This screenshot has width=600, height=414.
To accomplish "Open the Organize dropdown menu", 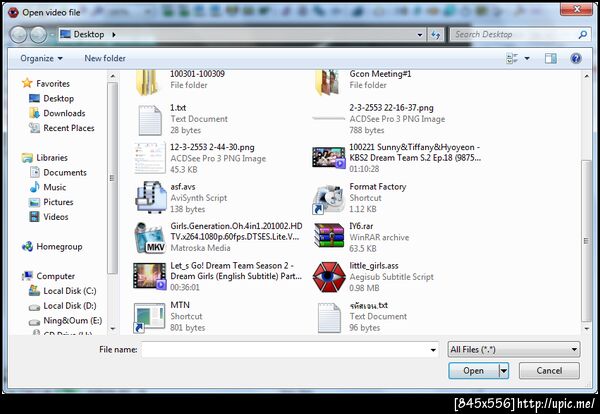I will click(41, 59).
